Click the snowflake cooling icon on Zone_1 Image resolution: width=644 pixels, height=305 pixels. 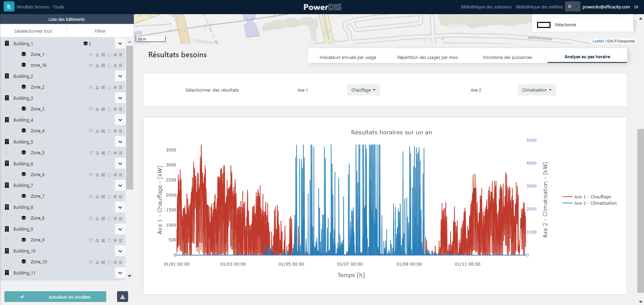click(115, 55)
